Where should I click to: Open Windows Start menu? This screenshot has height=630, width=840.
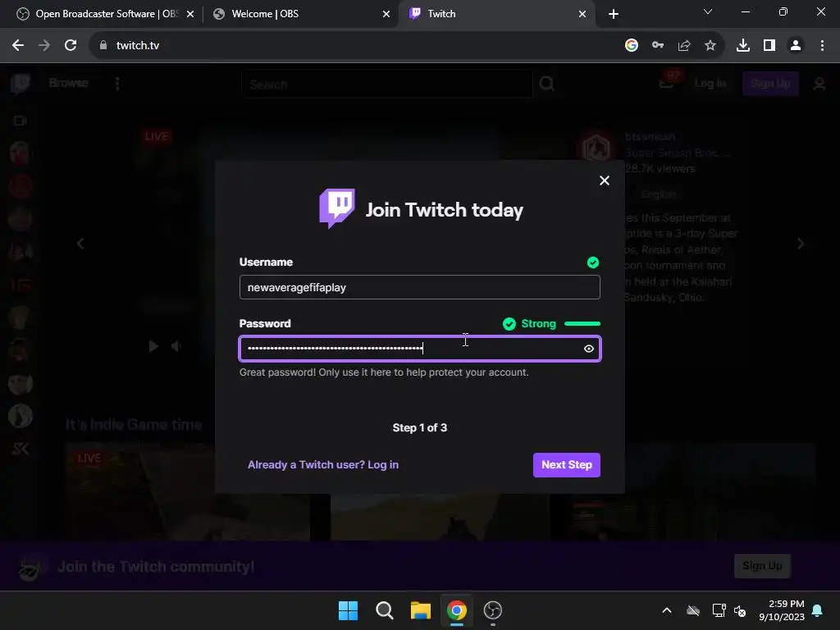348,610
